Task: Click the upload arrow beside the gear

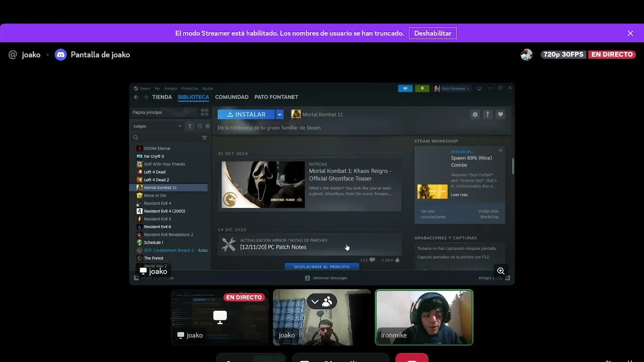Action: [488, 115]
